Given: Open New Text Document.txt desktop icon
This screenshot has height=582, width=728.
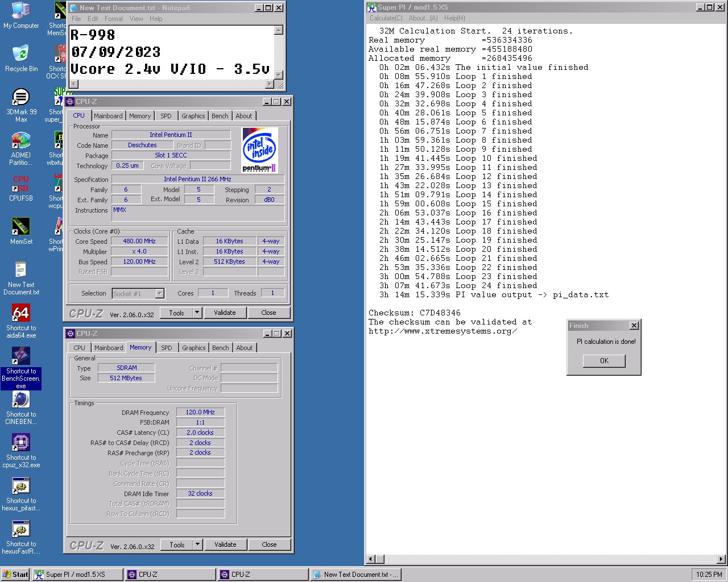Looking at the screenshot, I should [x=21, y=278].
